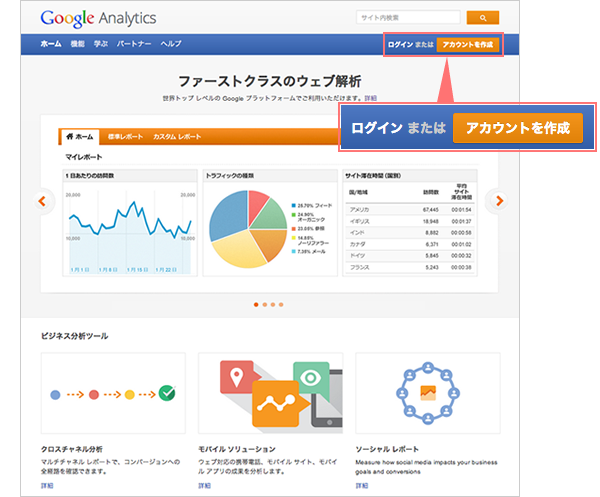Click the ファーストクラスのウェブ解析 headline
Screen dimensions: 600x497
(x=270, y=81)
